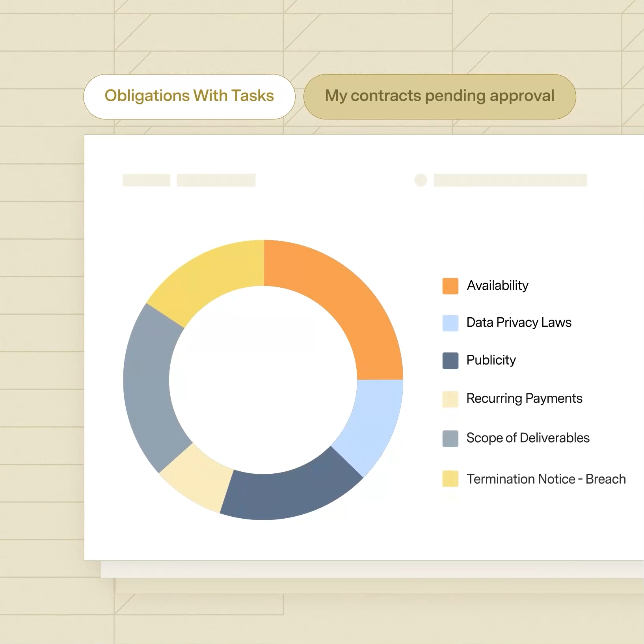This screenshot has height=644, width=644.
Task: Toggle the Data Privacy Laws legend label
Action: pos(519,322)
